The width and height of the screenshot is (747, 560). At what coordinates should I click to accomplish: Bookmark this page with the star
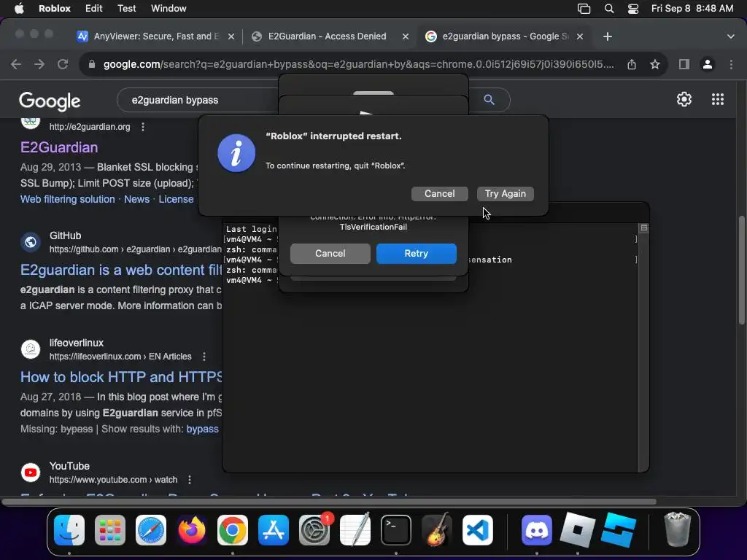[x=655, y=64]
